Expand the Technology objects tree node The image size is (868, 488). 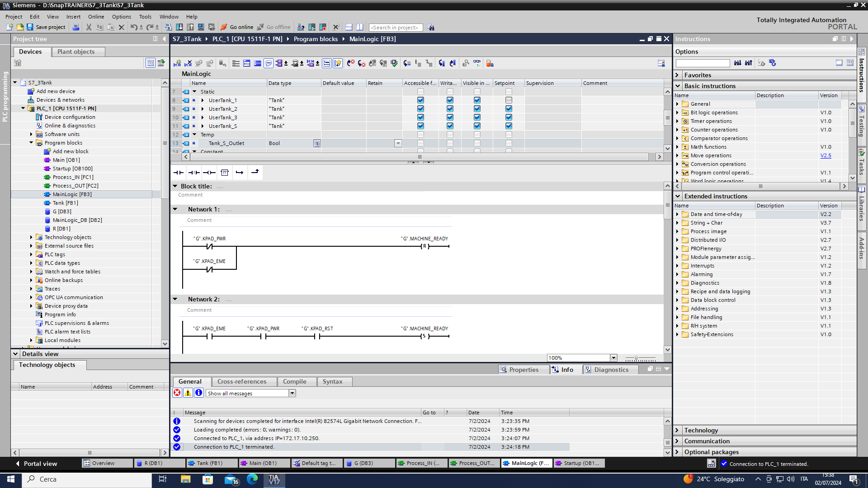[31, 237]
